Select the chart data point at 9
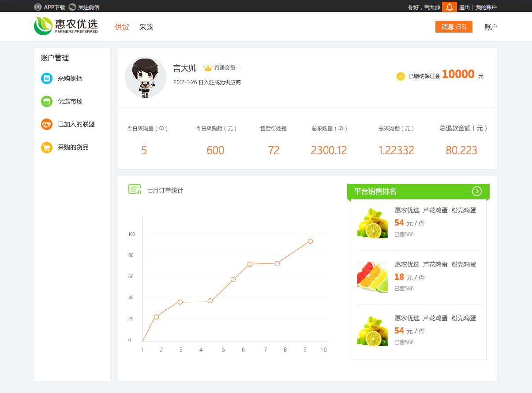The width and height of the screenshot is (532, 393). (310, 241)
